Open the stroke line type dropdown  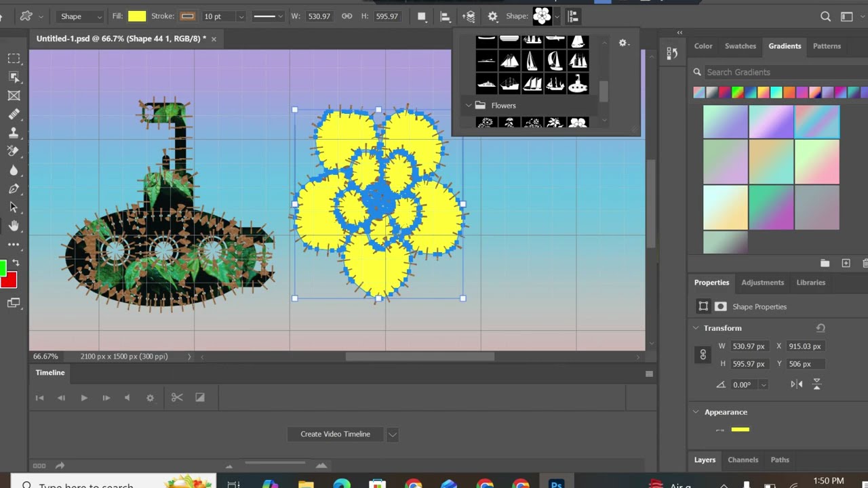coord(268,16)
